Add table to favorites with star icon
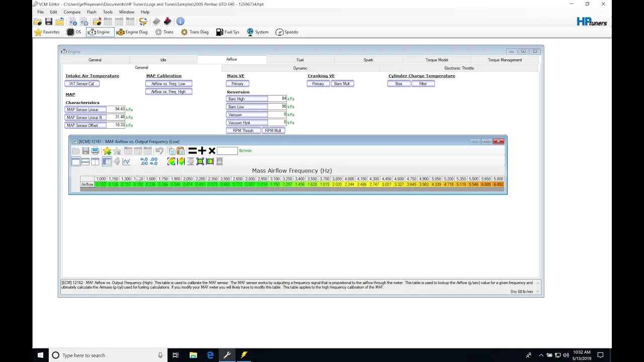 tap(107, 151)
